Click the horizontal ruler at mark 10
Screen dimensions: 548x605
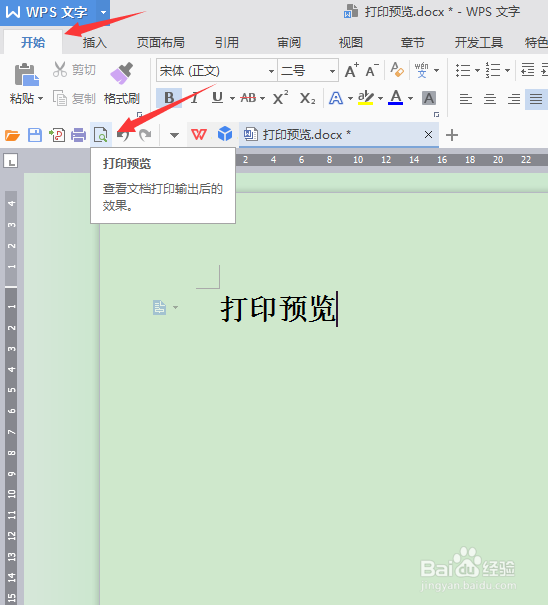point(358,160)
